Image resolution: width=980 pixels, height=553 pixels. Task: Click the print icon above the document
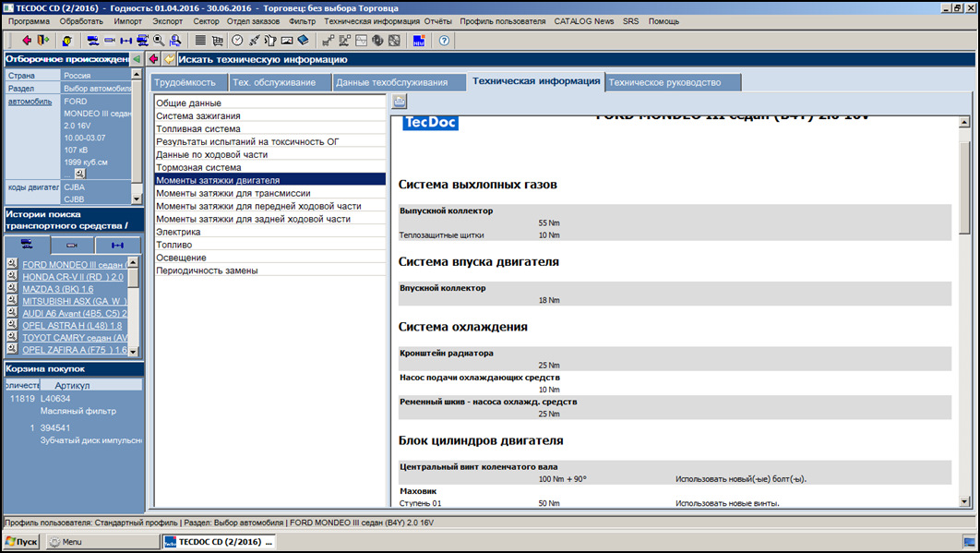click(400, 102)
